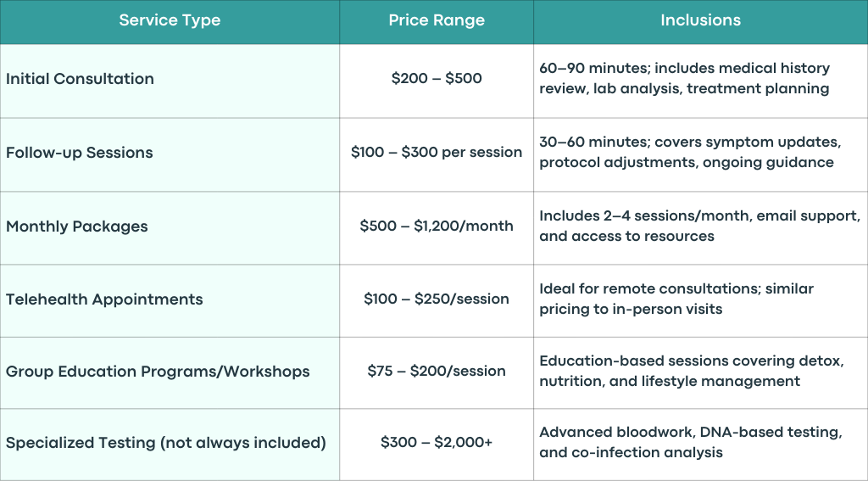Click the 60–90 minutes inclusions text
Viewport: 868px width, 481px height.
tap(684, 78)
